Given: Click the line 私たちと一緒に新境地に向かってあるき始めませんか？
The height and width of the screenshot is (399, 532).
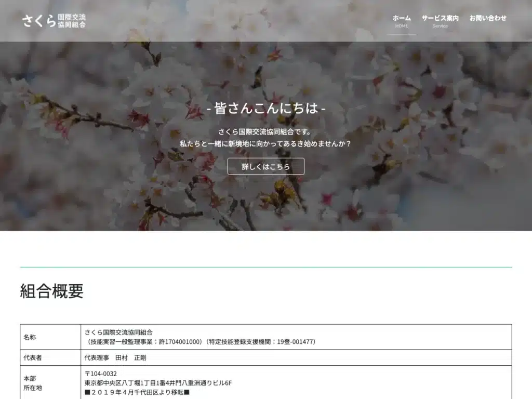Looking at the screenshot, I should (x=265, y=143).
